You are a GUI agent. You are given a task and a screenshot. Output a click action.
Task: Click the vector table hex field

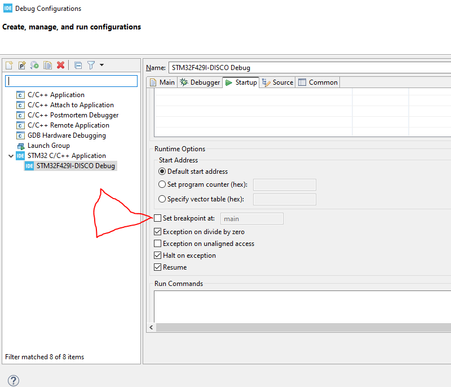(x=285, y=199)
